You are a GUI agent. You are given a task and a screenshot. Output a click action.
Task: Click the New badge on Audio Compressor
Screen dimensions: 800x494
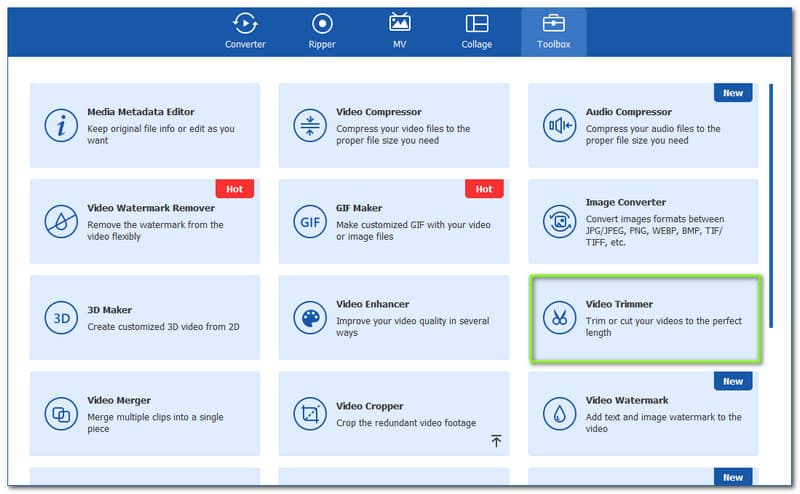click(733, 93)
